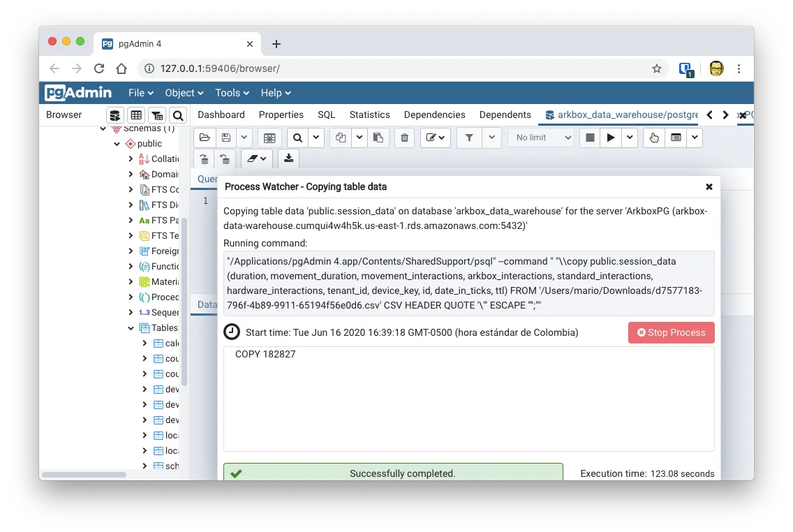The width and height of the screenshot is (793, 532).
Task: Open the Help menu
Action: point(276,93)
